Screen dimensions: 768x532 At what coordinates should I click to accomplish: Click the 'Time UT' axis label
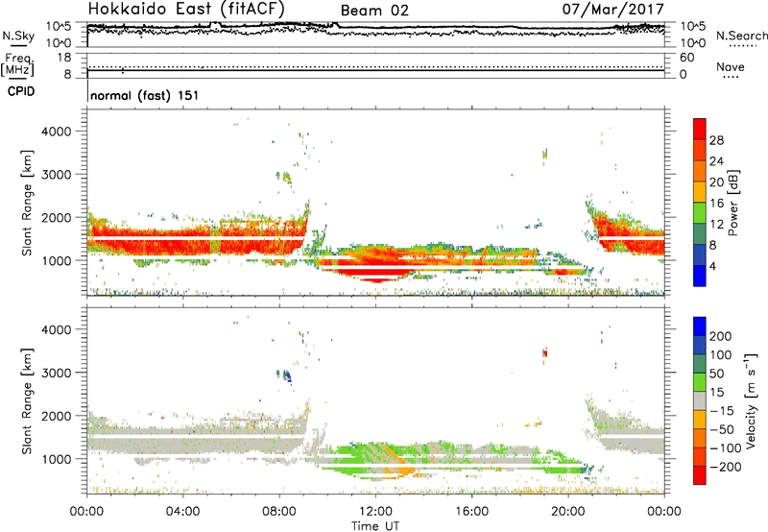click(x=375, y=526)
